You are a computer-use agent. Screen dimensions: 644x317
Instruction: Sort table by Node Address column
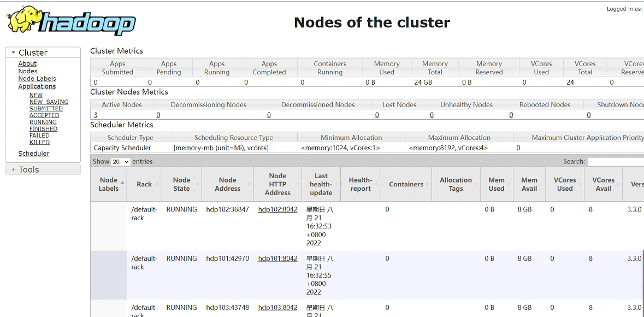(x=228, y=184)
